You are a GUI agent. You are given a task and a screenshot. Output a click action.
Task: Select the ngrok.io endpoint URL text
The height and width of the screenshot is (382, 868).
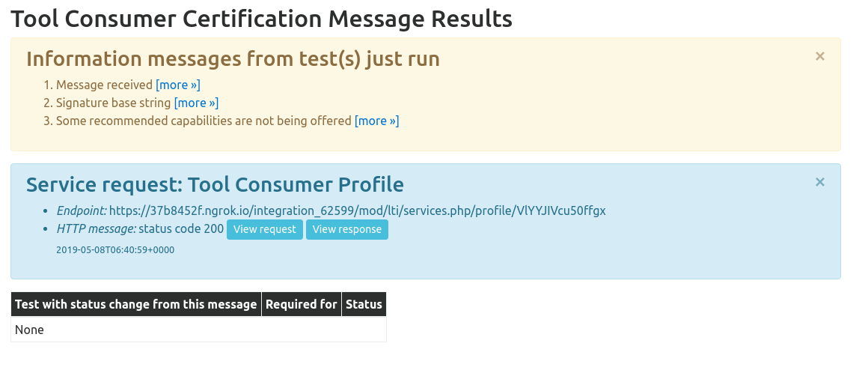[x=357, y=210]
